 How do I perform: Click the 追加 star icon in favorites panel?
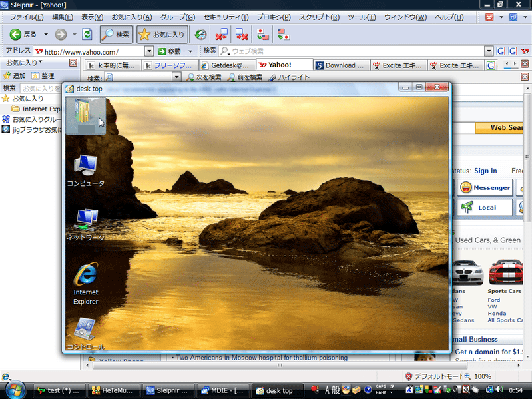pyautogui.click(x=6, y=76)
